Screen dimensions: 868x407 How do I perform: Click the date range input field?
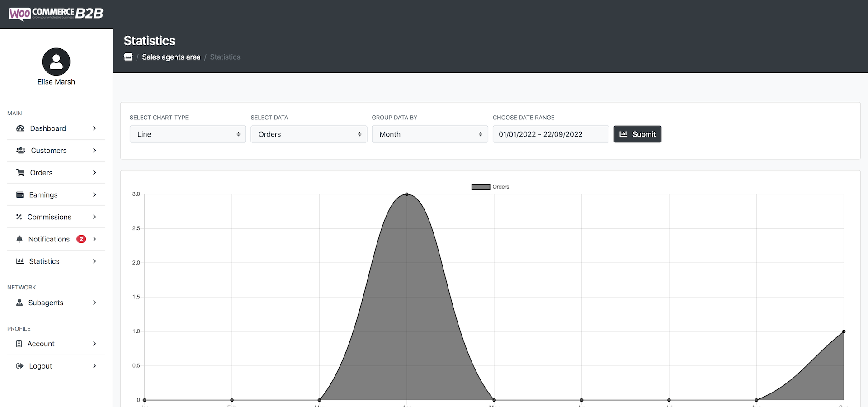pyautogui.click(x=551, y=134)
